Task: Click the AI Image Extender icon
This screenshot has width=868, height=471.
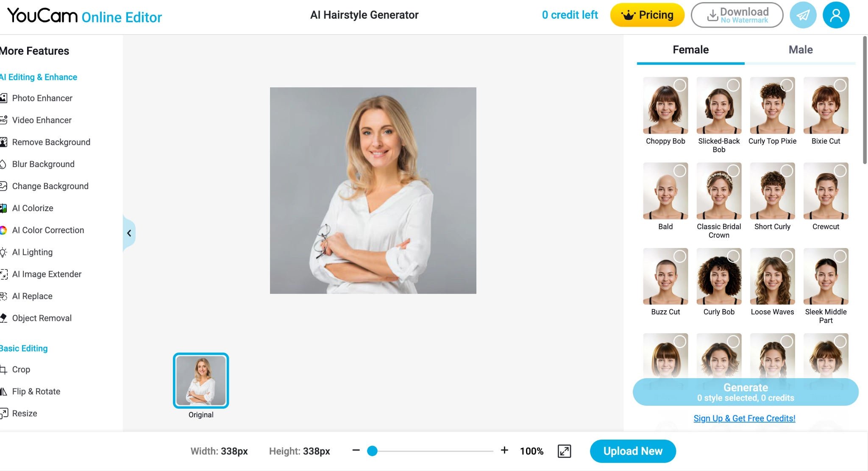Action: coord(4,274)
